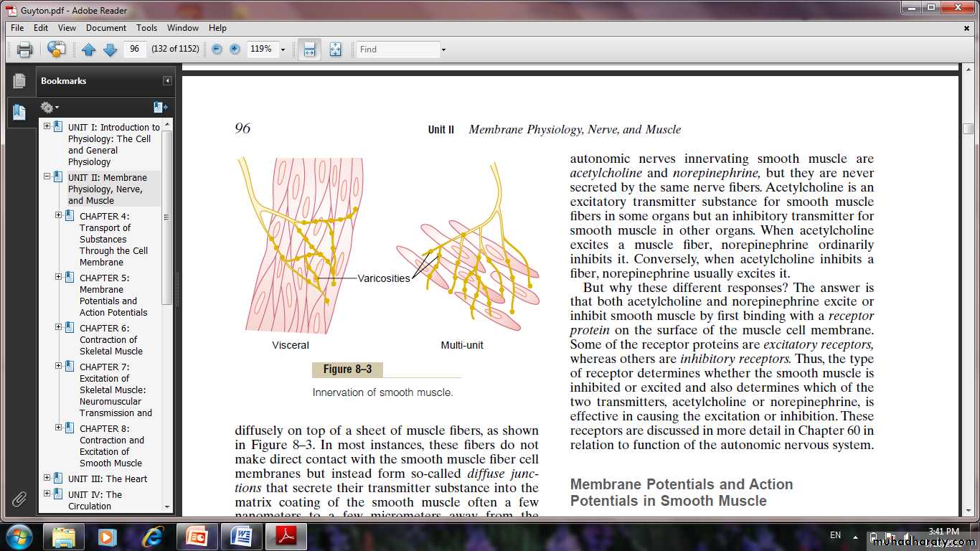980x551 pixels.
Task: Click the zoom out minus button
Action: pyautogui.click(x=217, y=50)
